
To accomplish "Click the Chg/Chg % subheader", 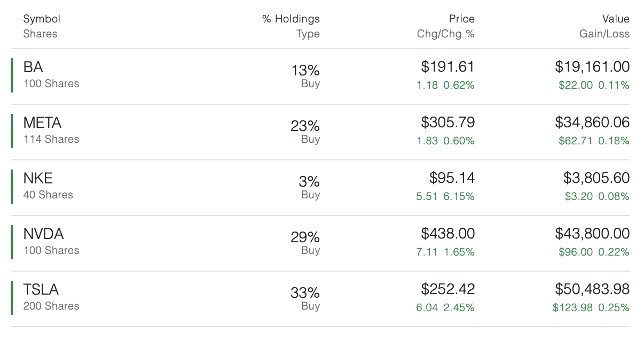I will tap(445, 34).
